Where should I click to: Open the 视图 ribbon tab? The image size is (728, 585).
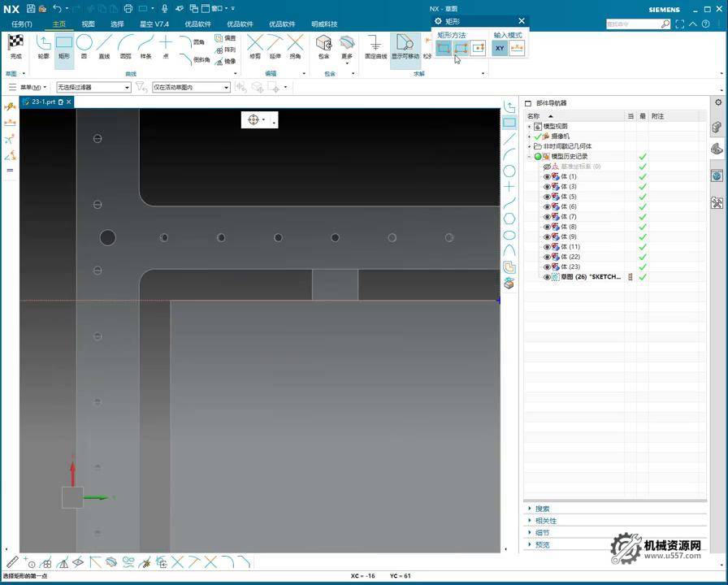88,24
